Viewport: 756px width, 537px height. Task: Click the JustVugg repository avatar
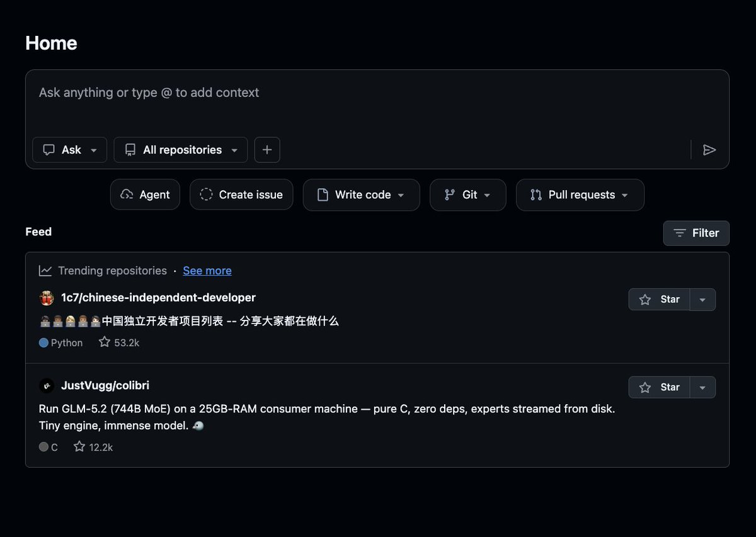pyautogui.click(x=47, y=385)
